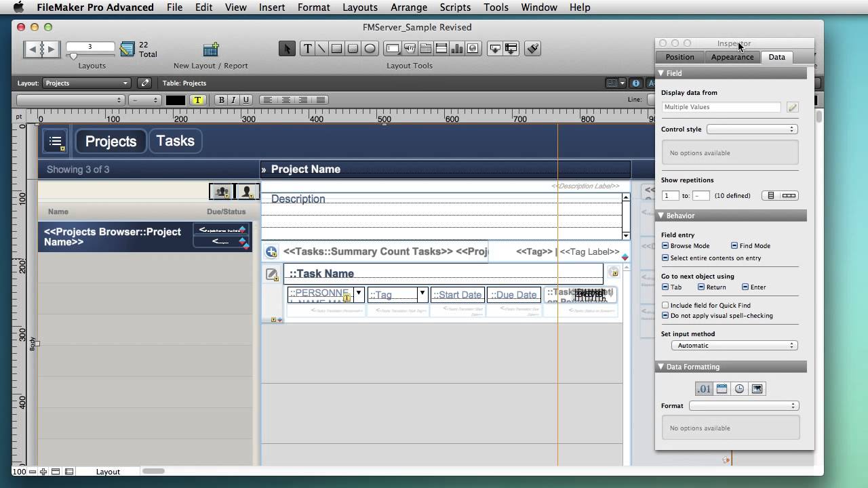868x488 pixels.
Task: Select date format calendar icon
Action: [722, 389]
